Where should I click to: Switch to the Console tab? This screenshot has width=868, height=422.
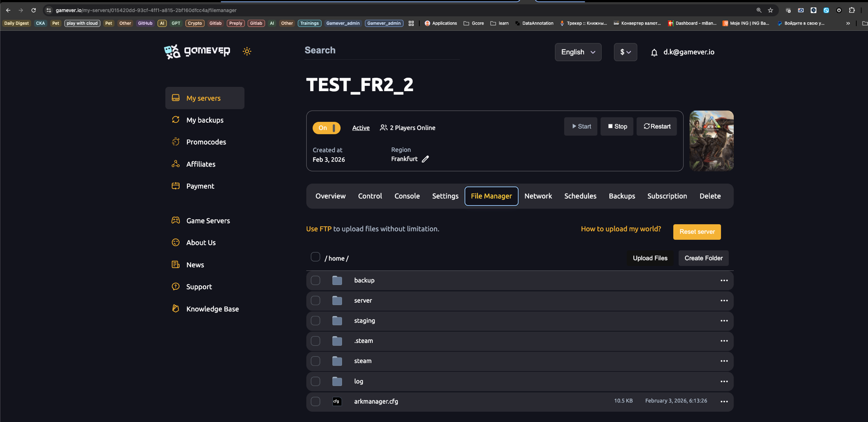tap(407, 196)
